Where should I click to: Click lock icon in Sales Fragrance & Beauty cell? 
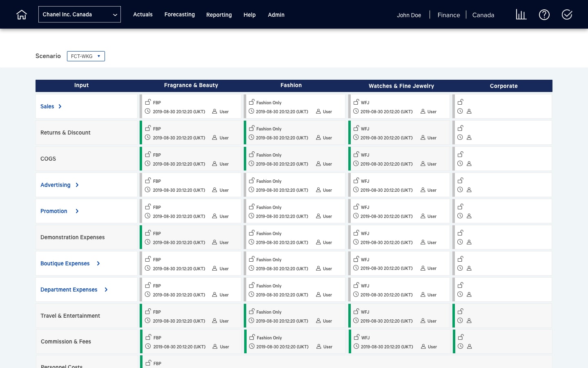148,102
